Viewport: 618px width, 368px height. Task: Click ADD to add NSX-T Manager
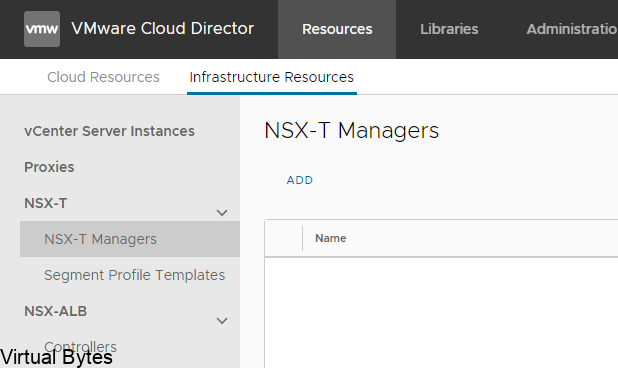pos(300,180)
